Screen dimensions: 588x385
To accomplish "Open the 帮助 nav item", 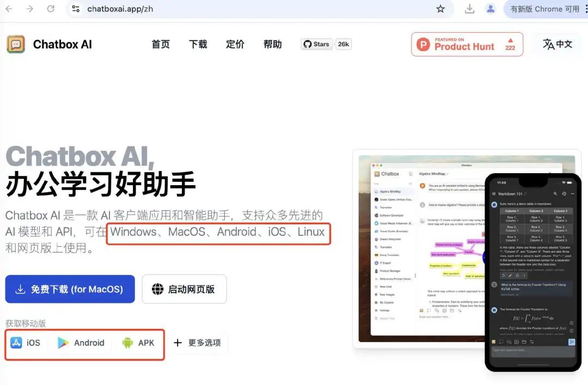I will click(273, 44).
